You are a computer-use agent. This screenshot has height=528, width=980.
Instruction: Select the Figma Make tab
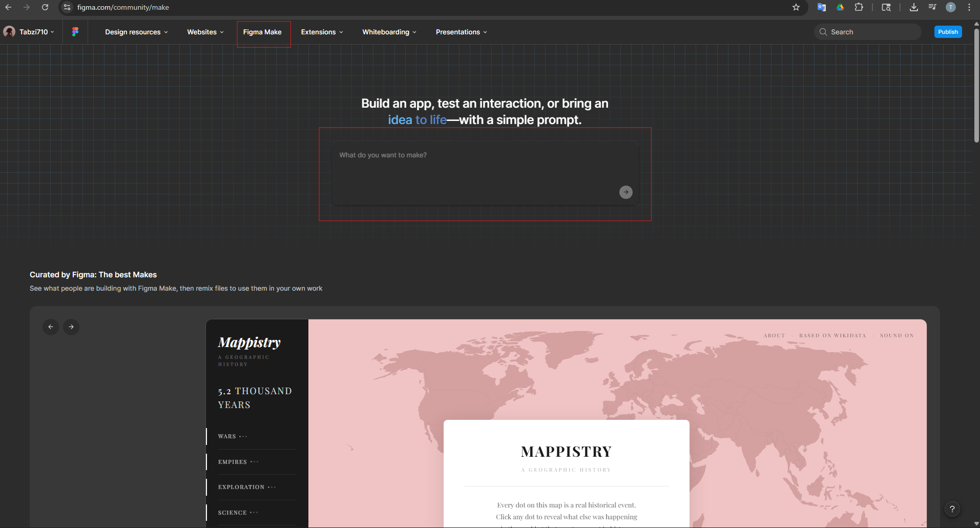tap(262, 32)
